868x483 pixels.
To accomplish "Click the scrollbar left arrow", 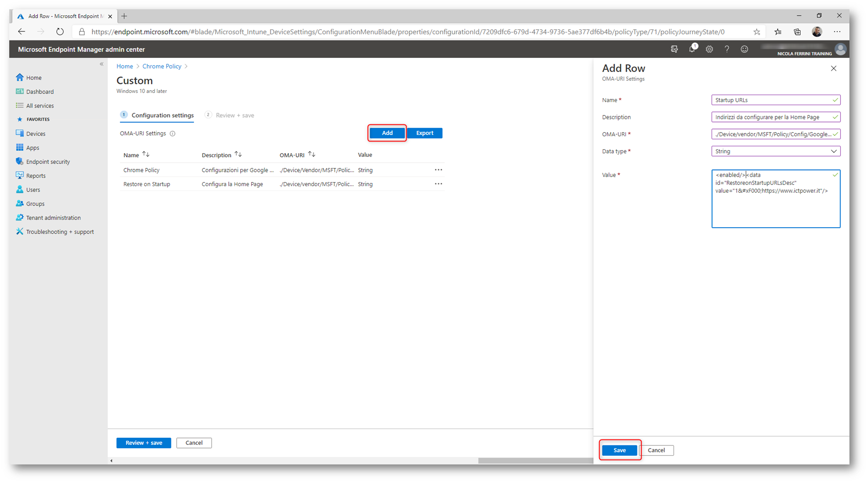I will [111, 460].
